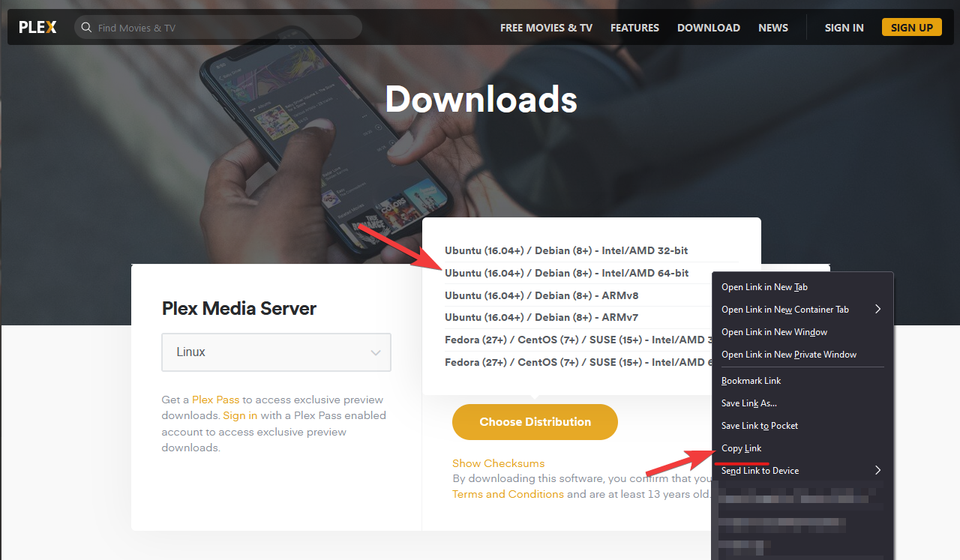Viewport: 960px width, 560px height.
Task: Open the Plex Pass link
Action: click(x=215, y=400)
